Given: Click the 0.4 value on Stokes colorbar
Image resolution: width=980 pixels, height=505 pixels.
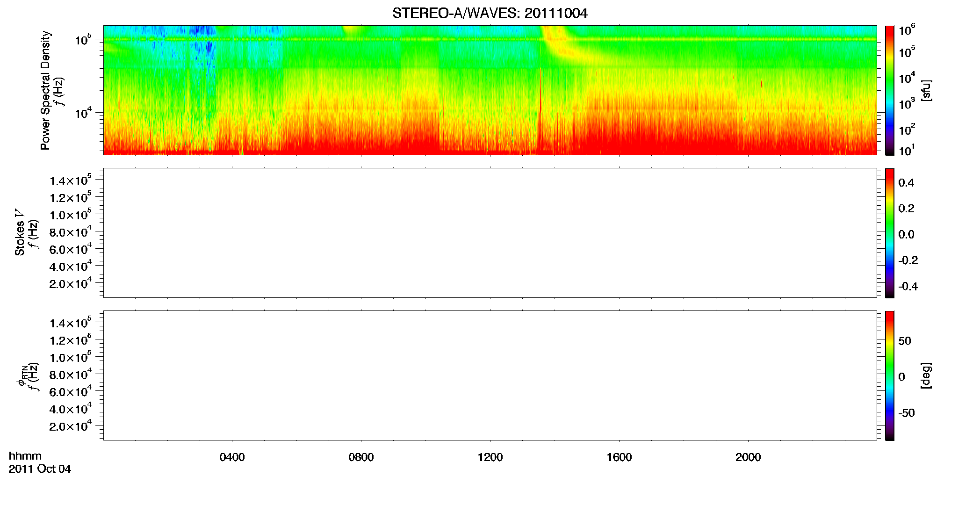Looking at the screenshot, I should point(906,183).
